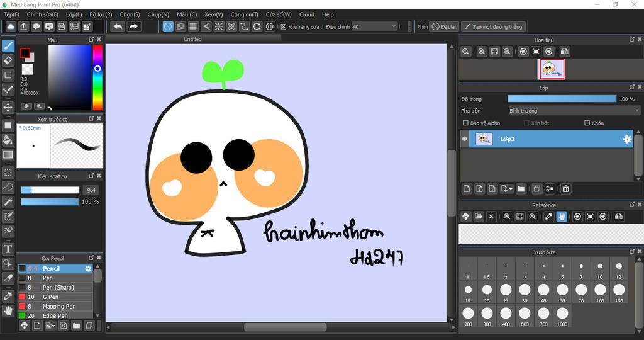644x340 pixels.
Task: Adjust the Độ trong opacity slider
Action: click(x=562, y=99)
